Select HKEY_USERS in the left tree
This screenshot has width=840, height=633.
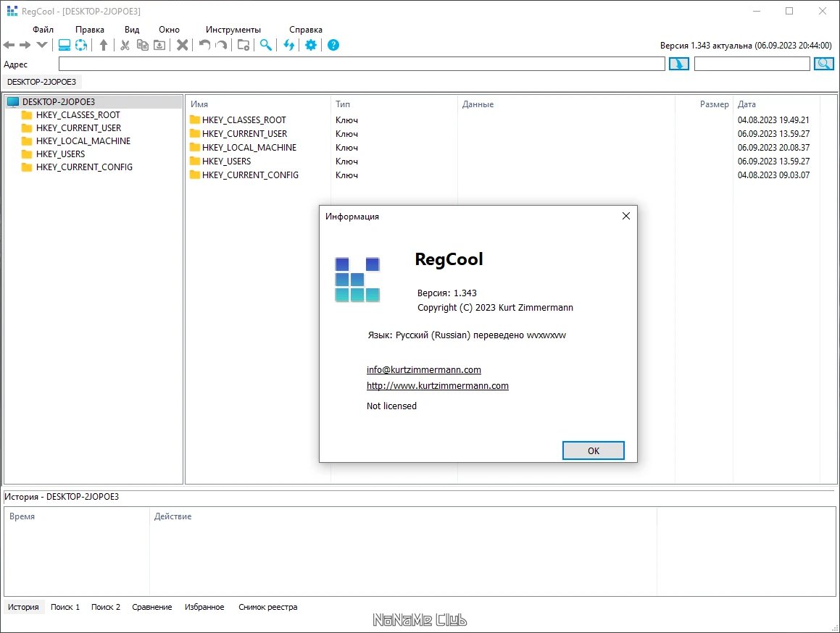pos(60,154)
